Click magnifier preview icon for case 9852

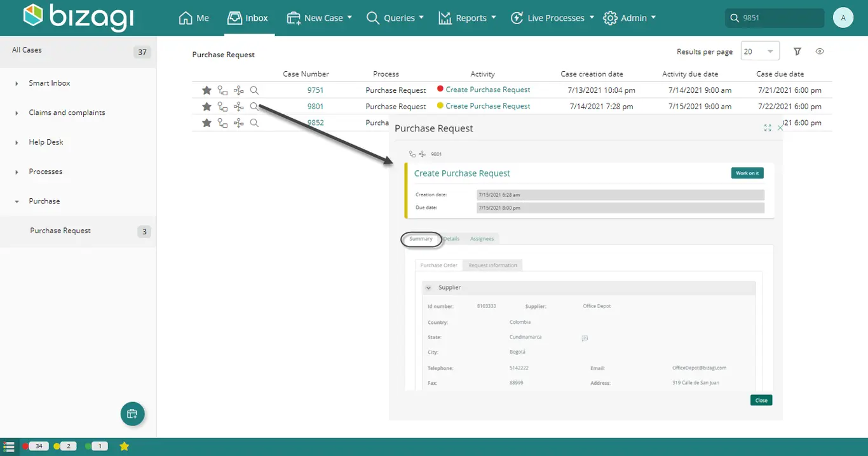[x=254, y=123]
